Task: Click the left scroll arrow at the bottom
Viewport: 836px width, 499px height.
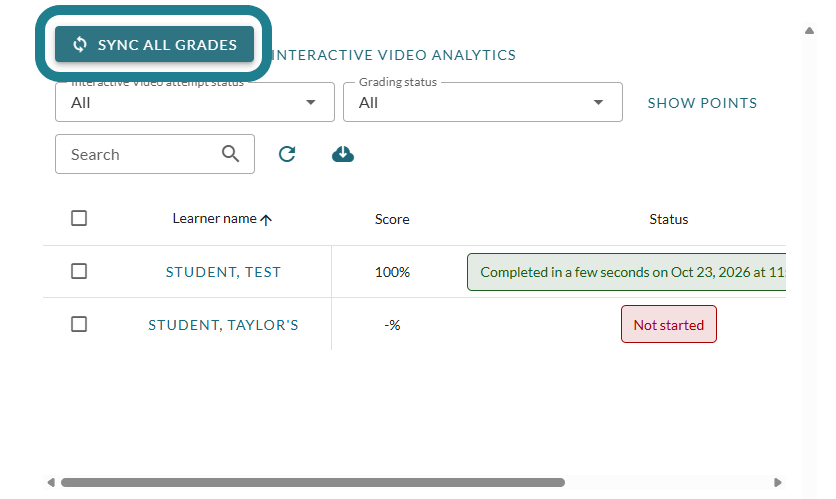Action: pos(51,482)
